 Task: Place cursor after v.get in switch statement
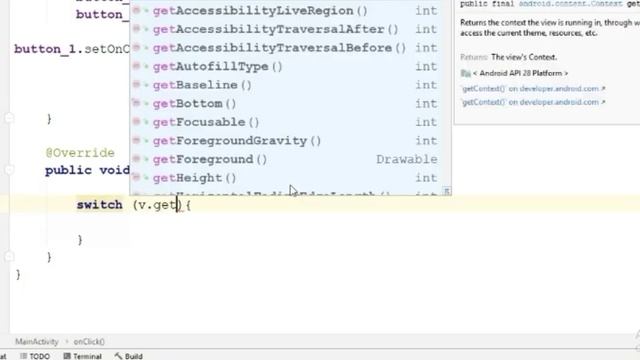point(177,205)
